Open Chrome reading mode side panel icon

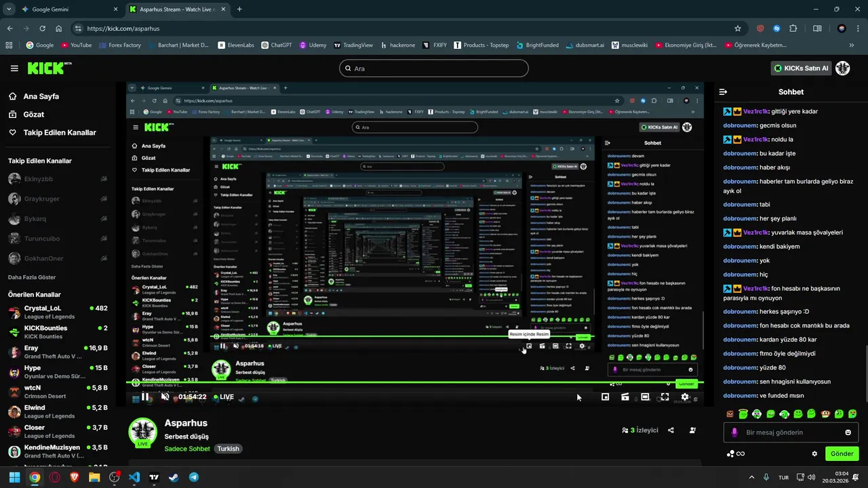[817, 28]
